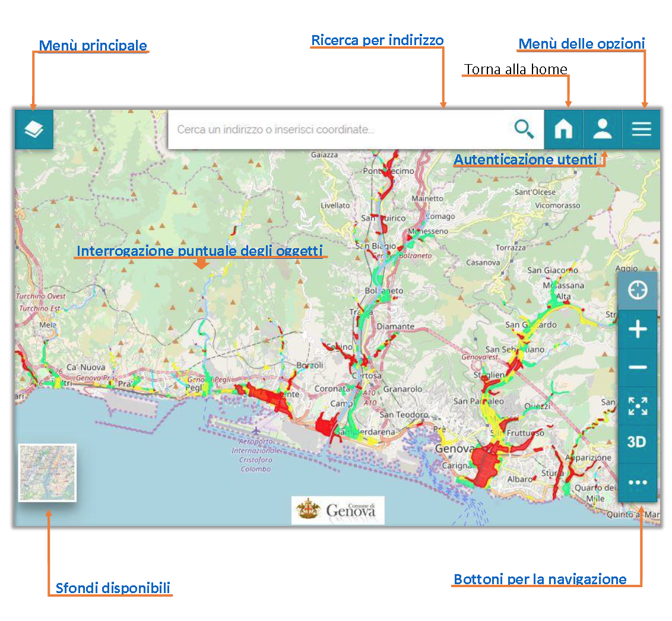Click the Pra' locality label
Screen dimensions: 672x621
[x=125, y=384]
